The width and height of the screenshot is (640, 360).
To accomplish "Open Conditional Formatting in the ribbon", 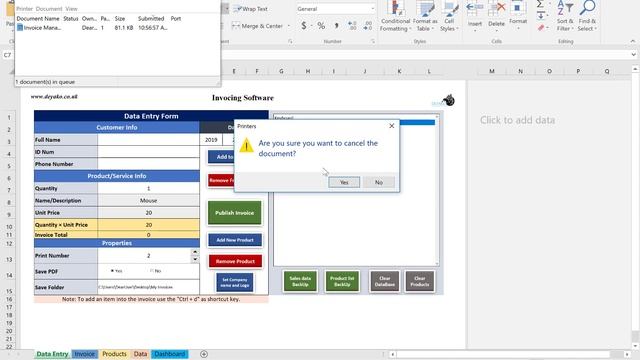I will point(395,16).
